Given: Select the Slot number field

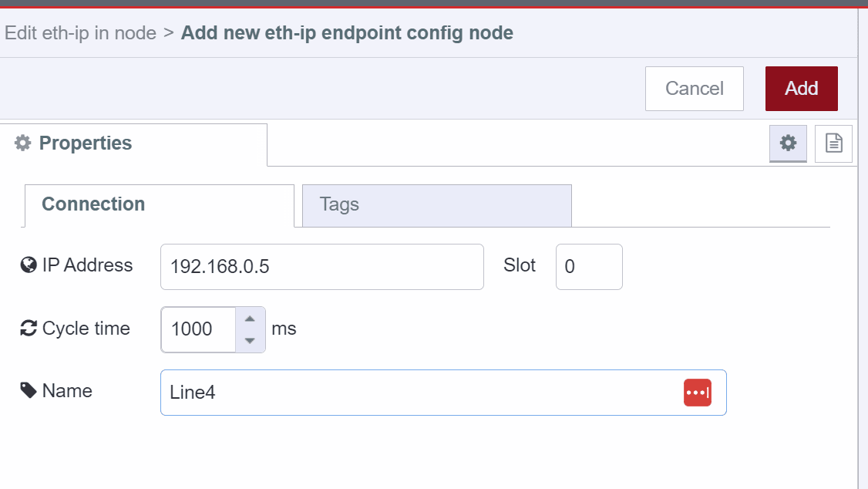Looking at the screenshot, I should coord(588,266).
